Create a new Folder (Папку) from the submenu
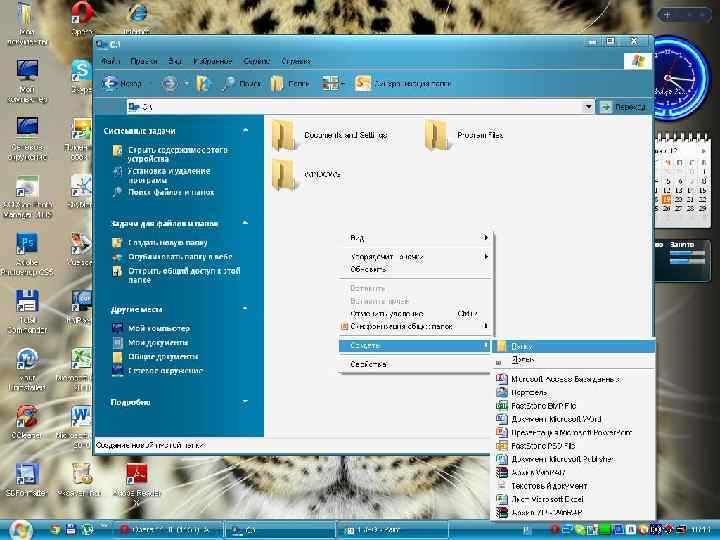This screenshot has height=540, width=720. pyautogui.click(x=574, y=347)
